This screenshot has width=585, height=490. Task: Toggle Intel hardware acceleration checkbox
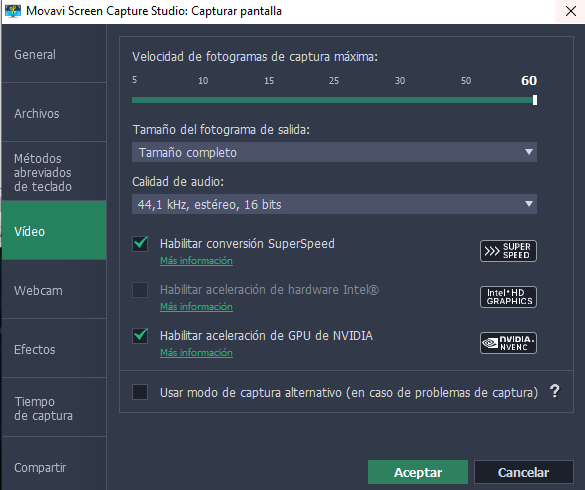[140, 290]
